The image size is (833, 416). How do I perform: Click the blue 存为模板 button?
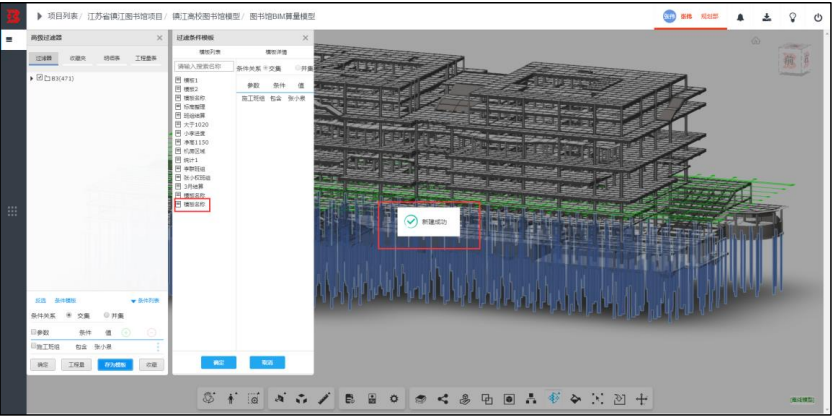point(115,364)
